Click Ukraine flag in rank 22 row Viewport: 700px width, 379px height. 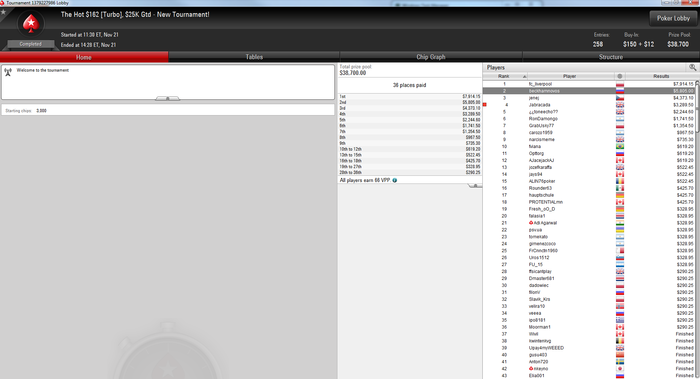click(620, 230)
